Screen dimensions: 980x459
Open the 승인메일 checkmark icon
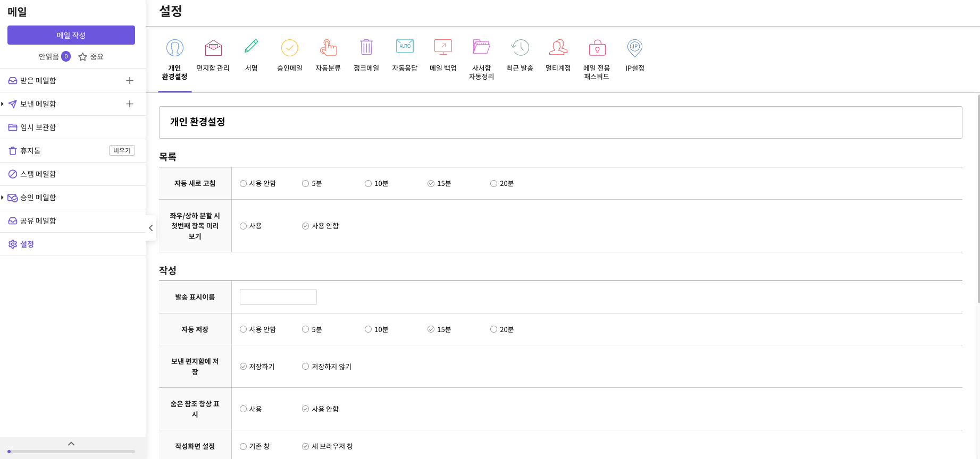point(290,48)
